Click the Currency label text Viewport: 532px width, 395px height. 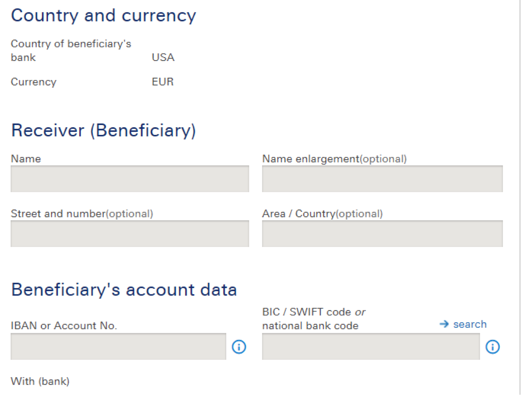[34, 82]
